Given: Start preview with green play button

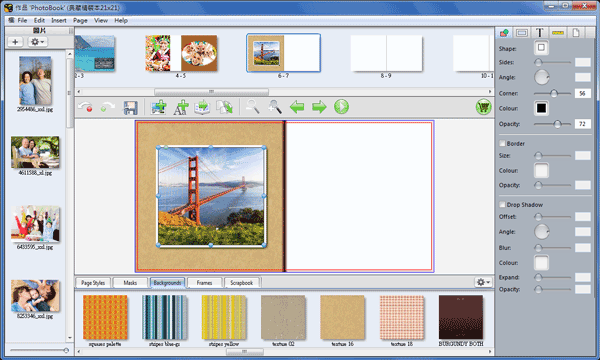Looking at the screenshot, I should (341, 107).
